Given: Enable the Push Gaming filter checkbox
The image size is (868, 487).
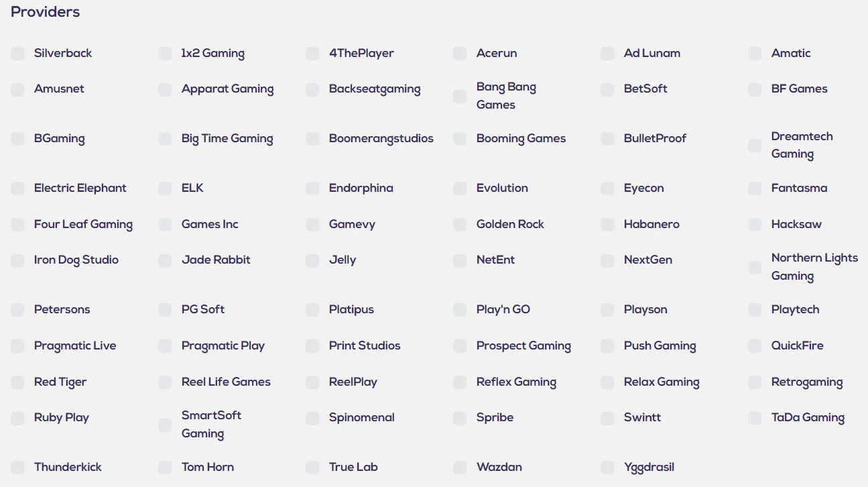Looking at the screenshot, I should [x=607, y=346].
